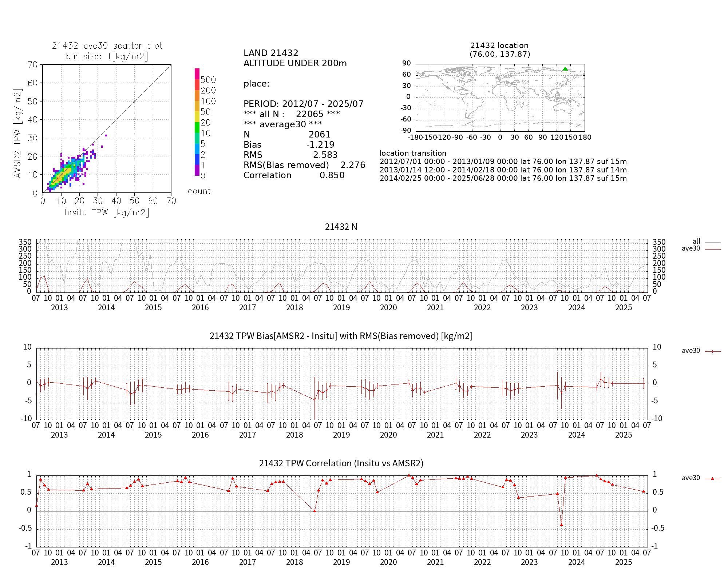
Task: Click the 'AMSR2 TPW [kg/m2]' axis label
Action: [x=17, y=133]
